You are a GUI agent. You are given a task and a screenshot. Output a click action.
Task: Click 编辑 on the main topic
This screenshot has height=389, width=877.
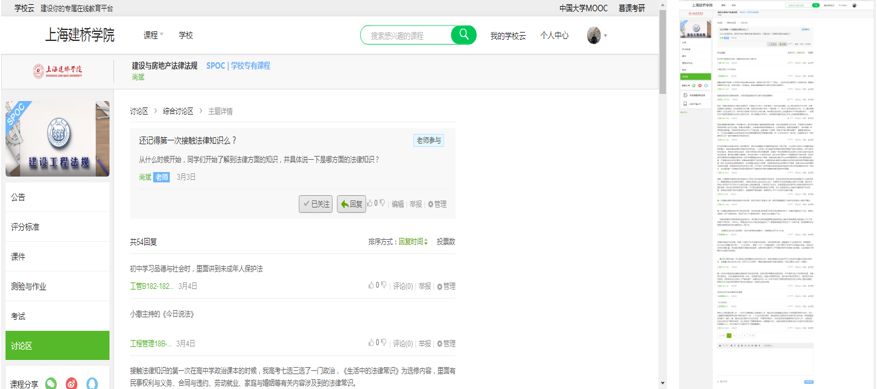(x=397, y=204)
